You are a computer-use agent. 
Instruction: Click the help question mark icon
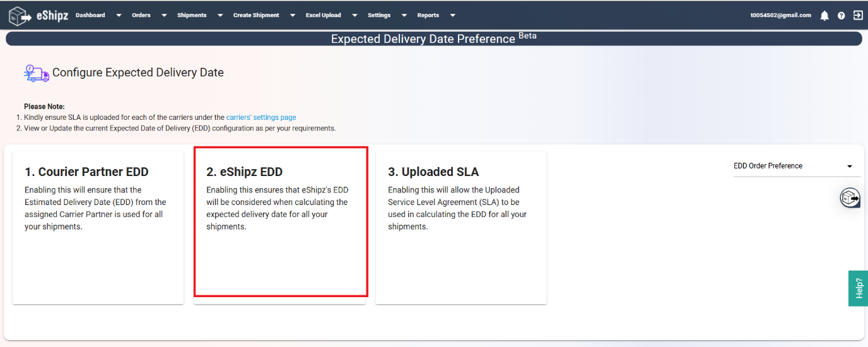click(x=842, y=16)
